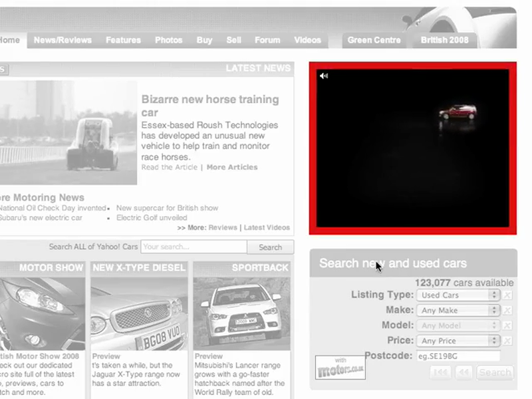The image size is (532, 399).
Task: Click Search new and used cars heading
Action: click(x=393, y=263)
